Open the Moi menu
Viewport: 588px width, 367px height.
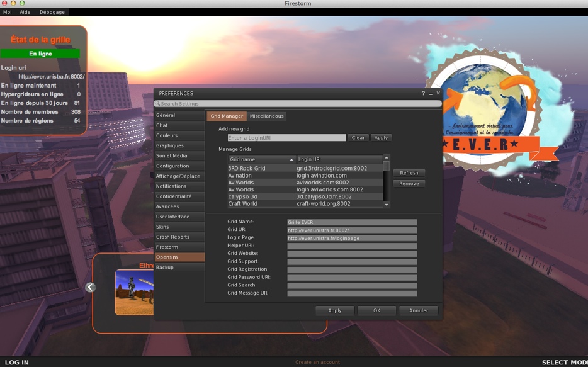[x=8, y=12]
